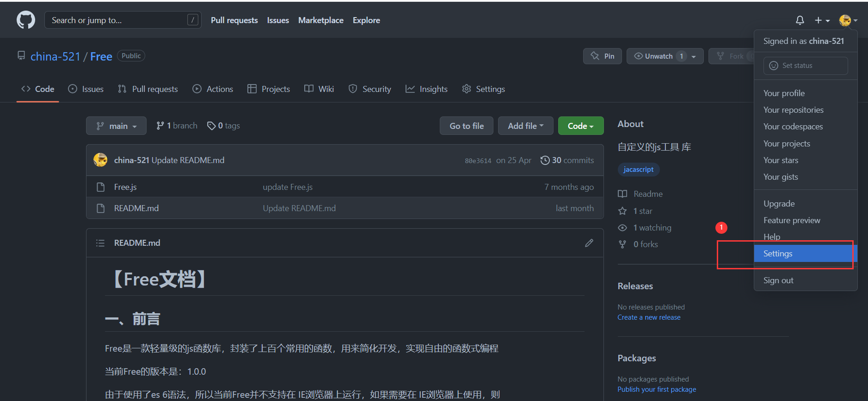Expand the Add file dropdown
The image size is (868, 401).
pyautogui.click(x=526, y=126)
